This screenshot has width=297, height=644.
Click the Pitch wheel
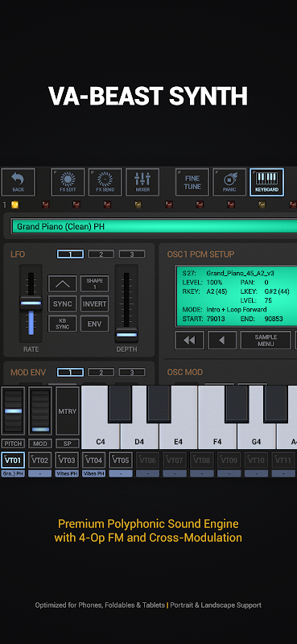pos(13,411)
